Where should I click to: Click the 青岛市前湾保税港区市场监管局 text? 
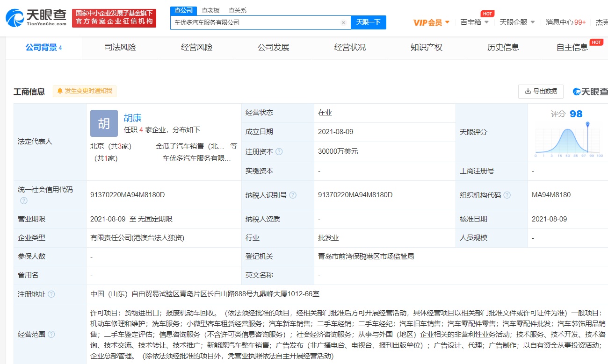pyautogui.click(x=366, y=257)
